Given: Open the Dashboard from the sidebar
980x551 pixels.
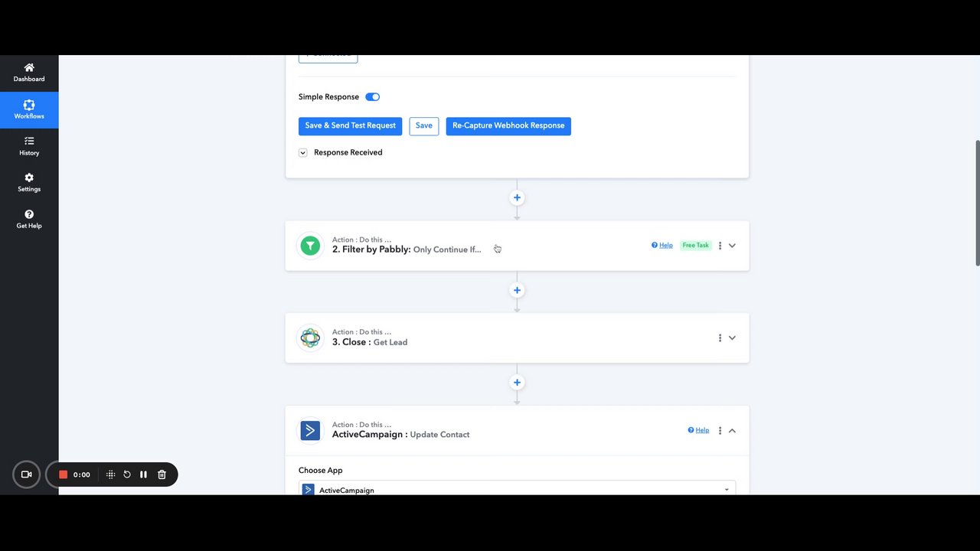Looking at the screenshot, I should (x=29, y=73).
